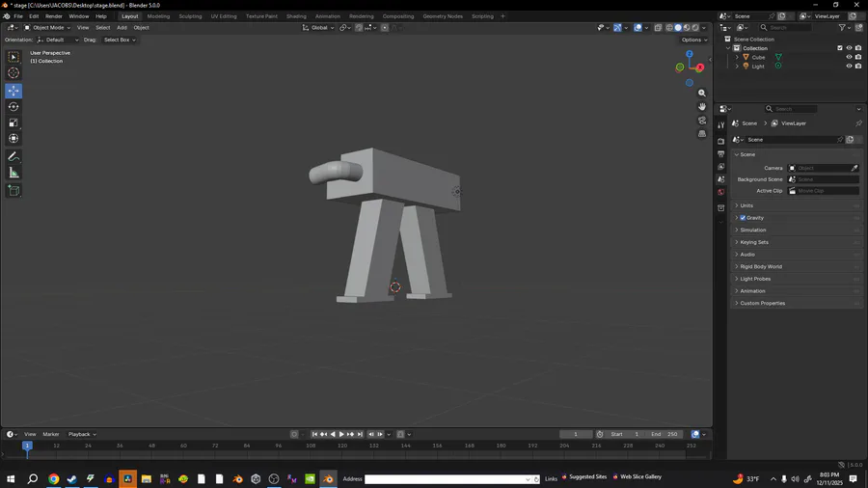868x488 pixels.
Task: Open the Render menu
Action: coord(54,16)
